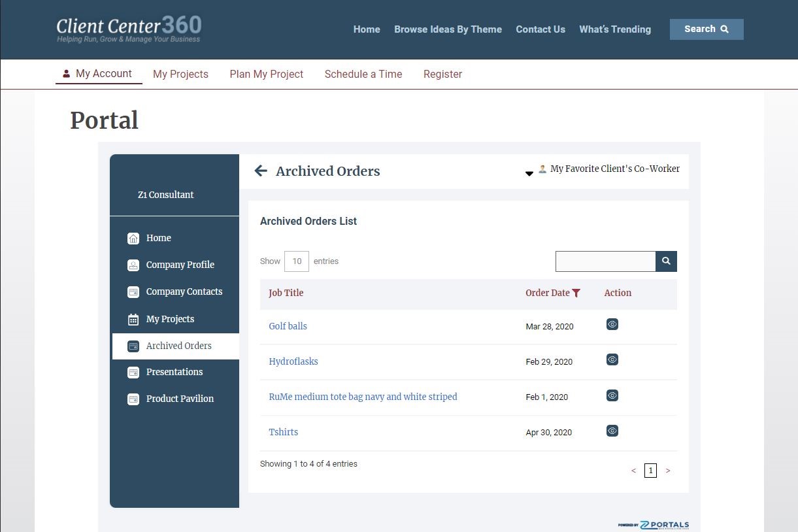The height and width of the screenshot is (532, 798).
Task: Click the Company Contacts card icon
Action: point(133,291)
